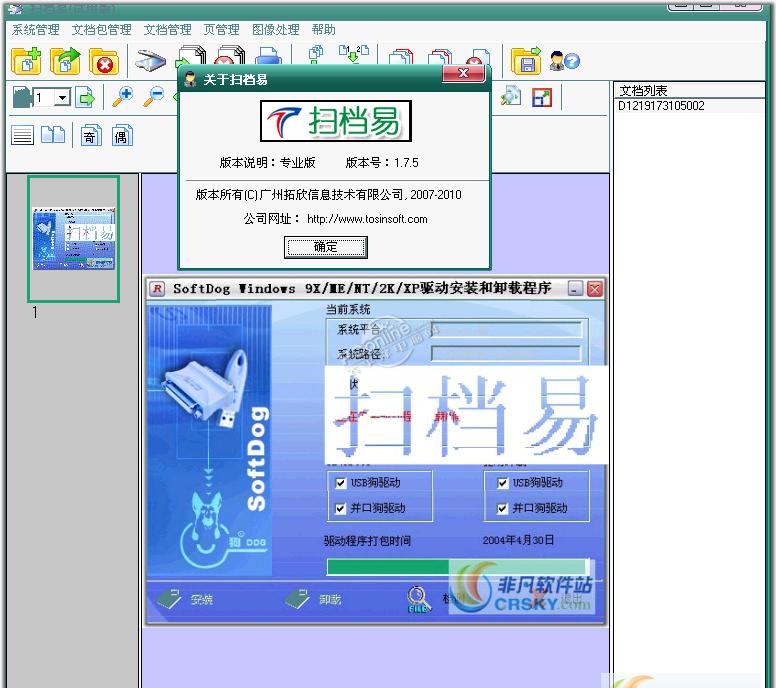Screen dimensions: 776x688
Task: Click the go-to-page icon with green arrow
Action: [x=86, y=97]
